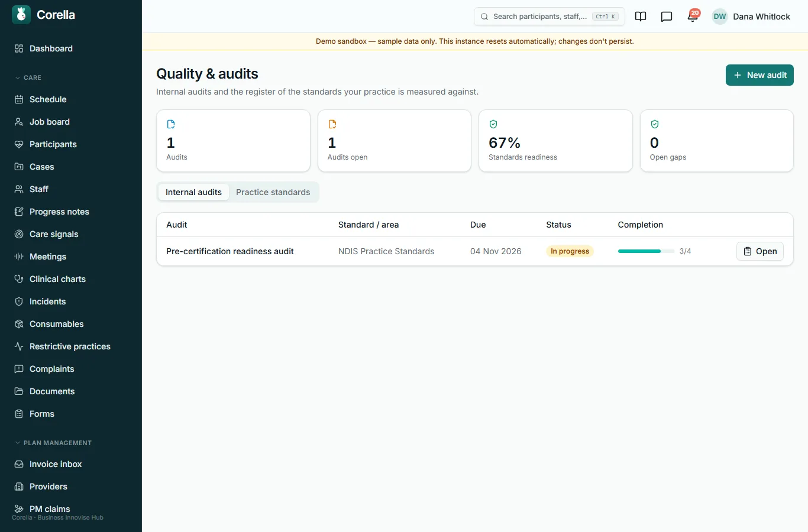Open the chat message icon in header
The height and width of the screenshot is (532, 808).
pyautogui.click(x=667, y=17)
